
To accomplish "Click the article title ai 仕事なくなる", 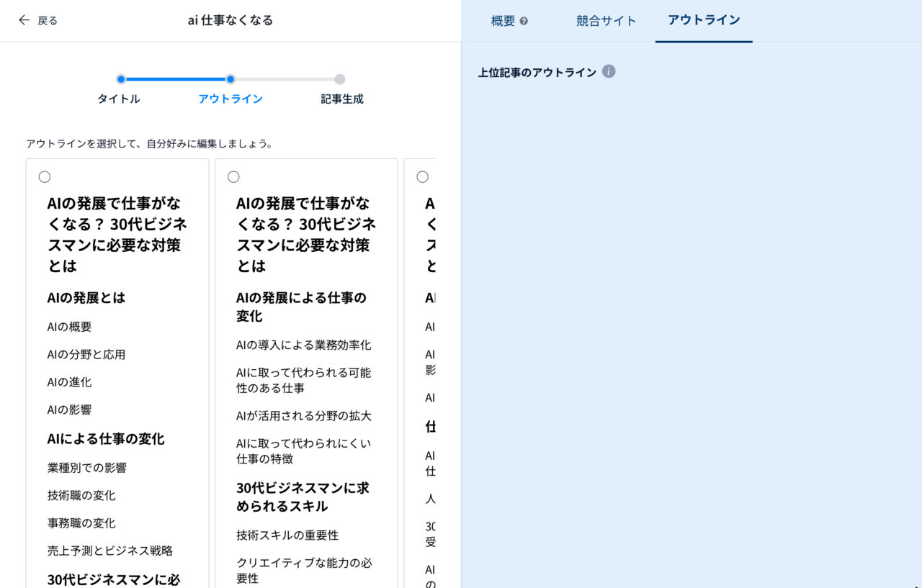I will (x=229, y=20).
